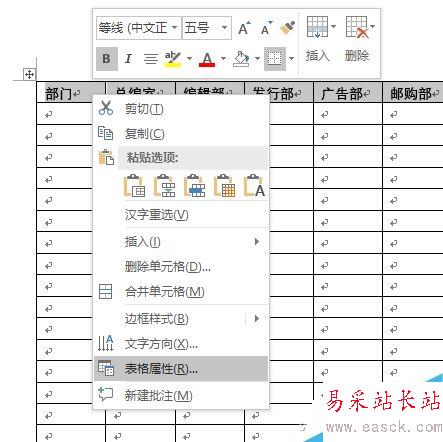Click the paragraph alignment icon
This screenshot has width=443, height=442.
pyautogui.click(x=151, y=59)
